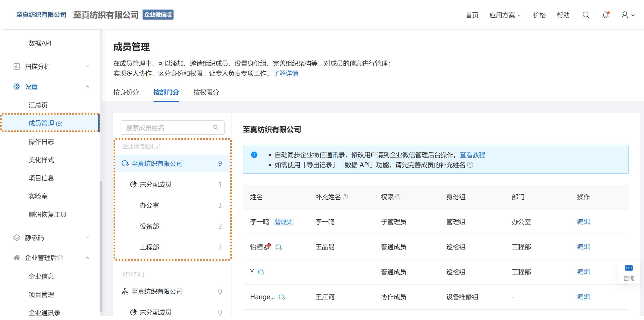Collapse the 设置 menu chevron
Screen dimensions: 644x320
tap(87, 87)
